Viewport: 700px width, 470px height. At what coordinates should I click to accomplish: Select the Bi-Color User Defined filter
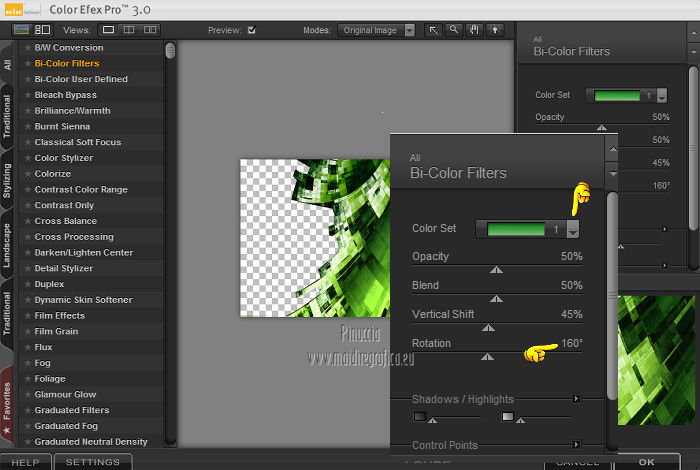pyautogui.click(x=81, y=79)
